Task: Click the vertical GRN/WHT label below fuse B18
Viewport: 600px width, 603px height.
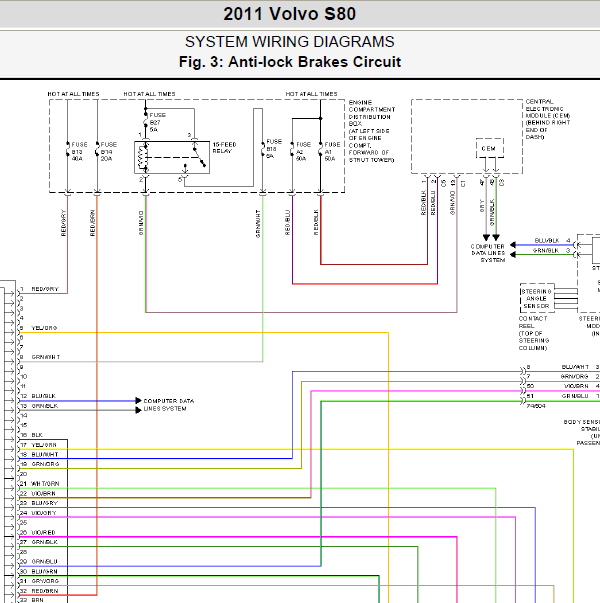Action: click(x=258, y=223)
